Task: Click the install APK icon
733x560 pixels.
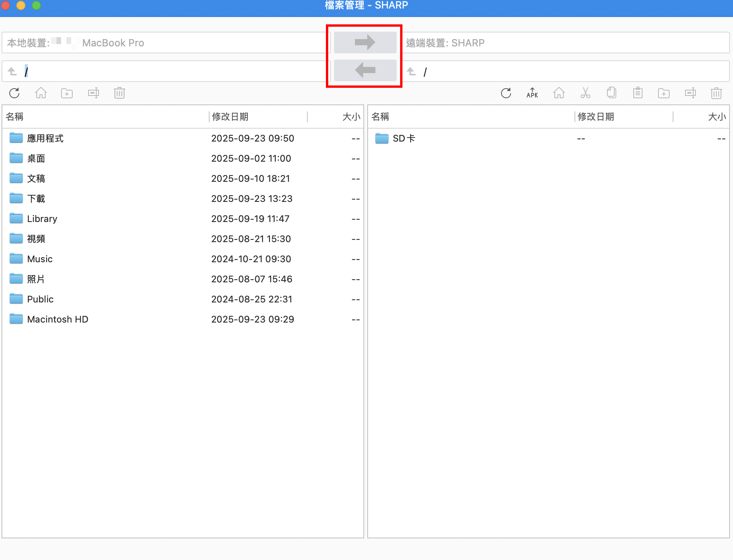Action: click(532, 93)
